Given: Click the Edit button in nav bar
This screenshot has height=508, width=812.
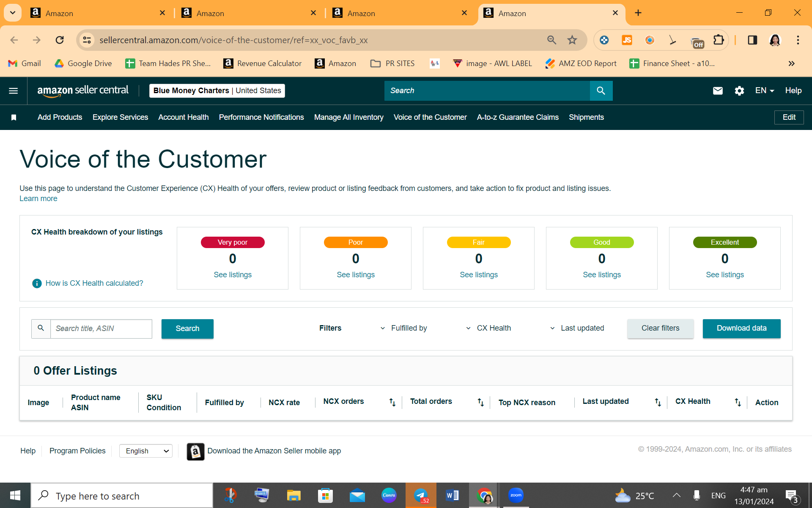Looking at the screenshot, I should tap(789, 117).
